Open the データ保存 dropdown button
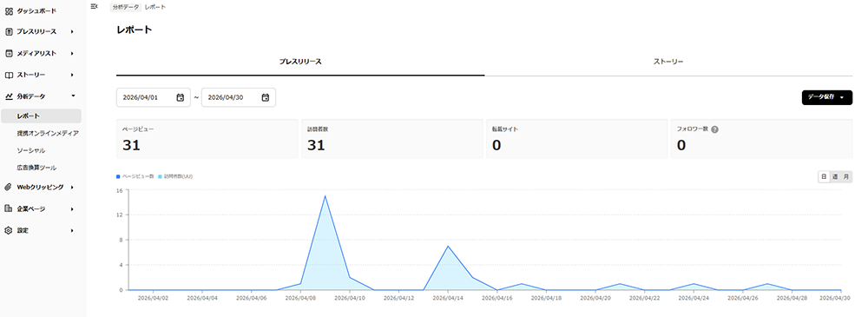Screen dimensions: 868x317 click(827, 97)
